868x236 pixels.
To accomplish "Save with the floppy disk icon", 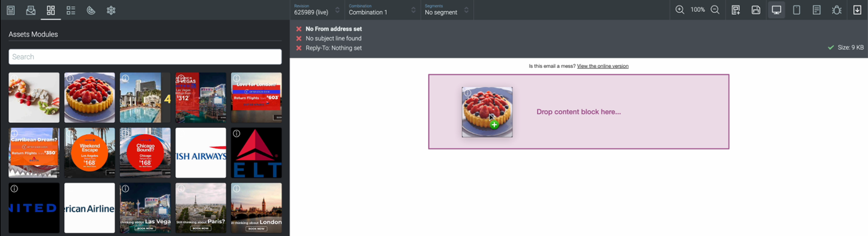I will [756, 10].
